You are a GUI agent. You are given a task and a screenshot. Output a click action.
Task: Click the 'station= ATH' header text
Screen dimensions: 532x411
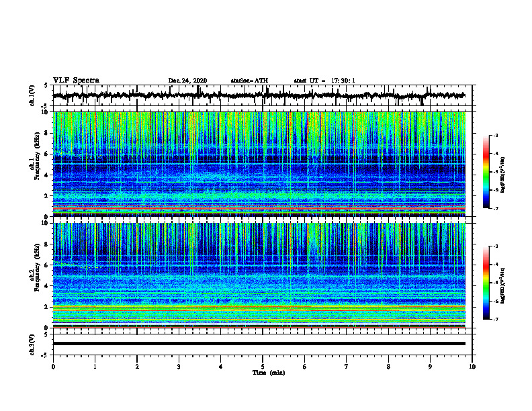click(249, 81)
